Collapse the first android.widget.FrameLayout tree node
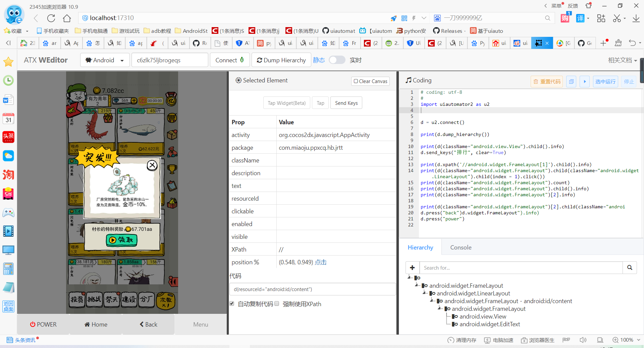 (x=417, y=285)
